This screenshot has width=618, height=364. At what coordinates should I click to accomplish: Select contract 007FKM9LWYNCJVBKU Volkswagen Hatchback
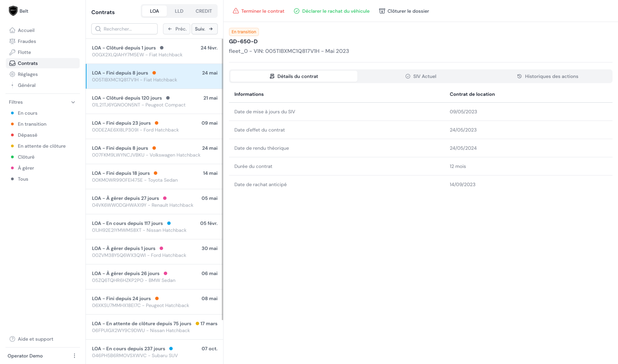pos(154,152)
